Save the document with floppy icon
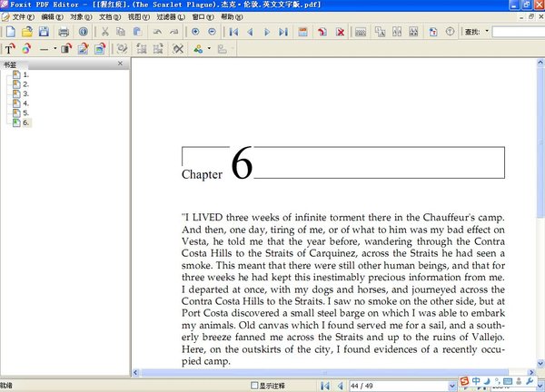Image resolution: width=545 pixels, height=392 pixels. [x=44, y=32]
